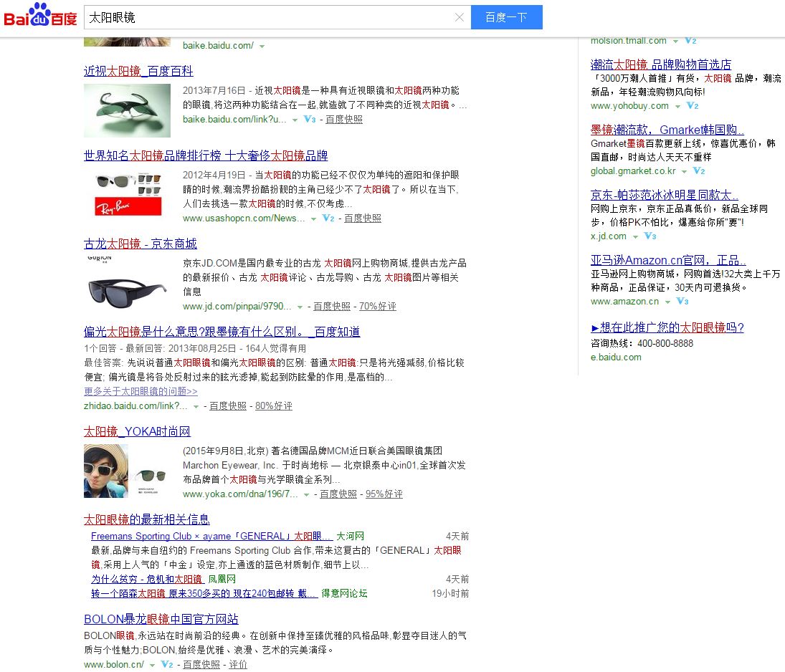Expand arrow beside www.jd.com/pinpai/9790...
The height and width of the screenshot is (672, 785).
coord(300,307)
